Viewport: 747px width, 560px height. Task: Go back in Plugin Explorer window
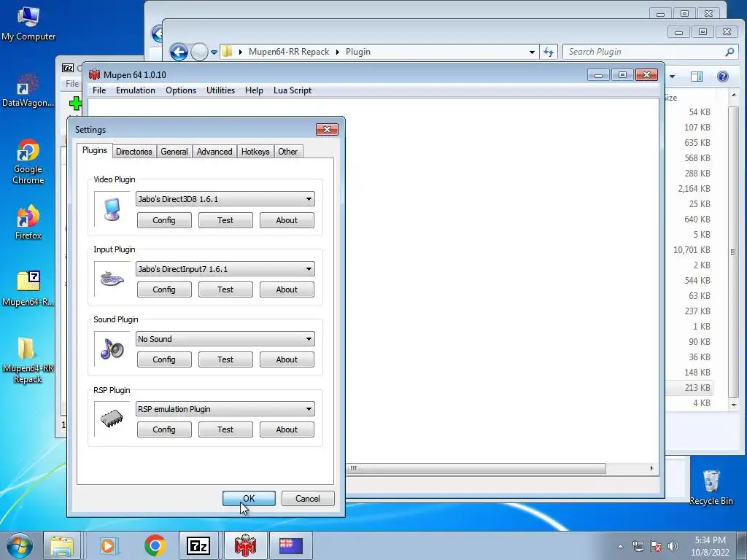click(x=179, y=52)
